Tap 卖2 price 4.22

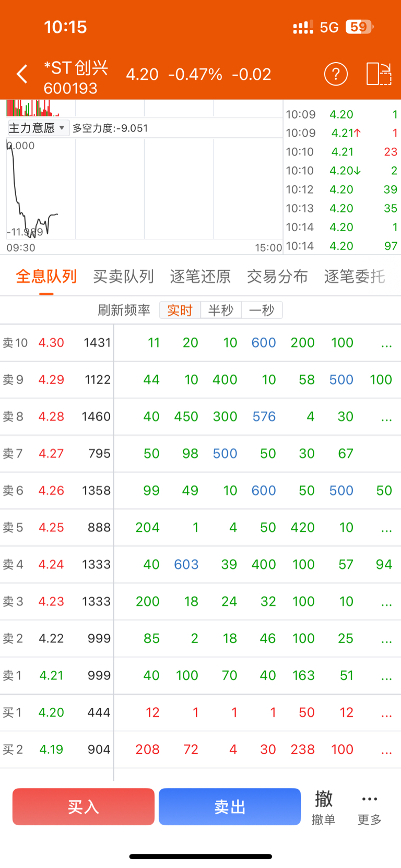(51, 638)
